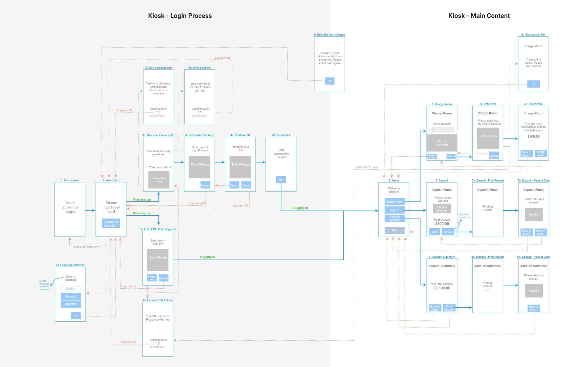Click the 'Kiosk - Login Process' heading

pyautogui.click(x=180, y=16)
